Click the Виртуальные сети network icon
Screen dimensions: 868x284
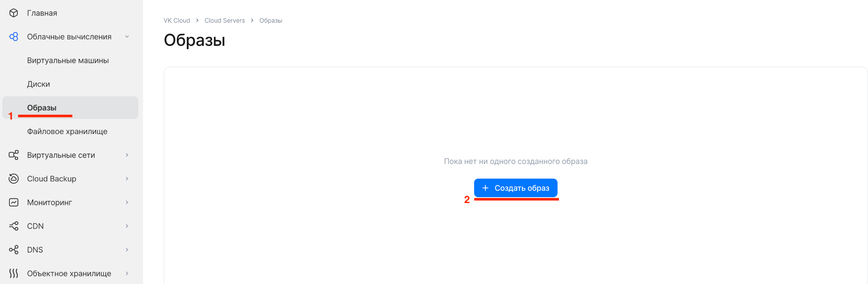point(13,155)
